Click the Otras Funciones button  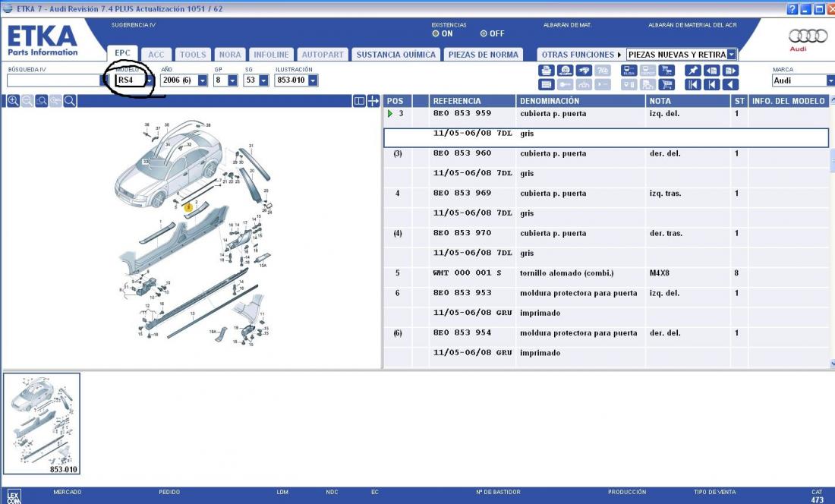581,55
